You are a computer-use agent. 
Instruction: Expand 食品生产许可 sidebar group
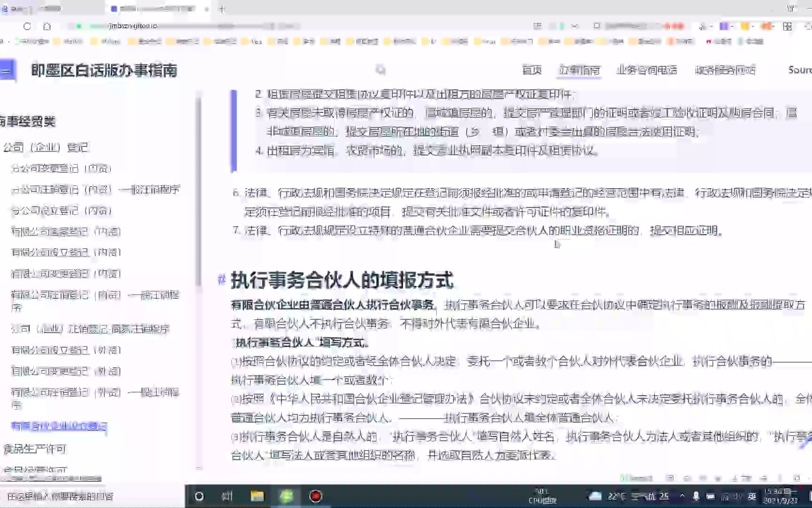click(x=35, y=449)
